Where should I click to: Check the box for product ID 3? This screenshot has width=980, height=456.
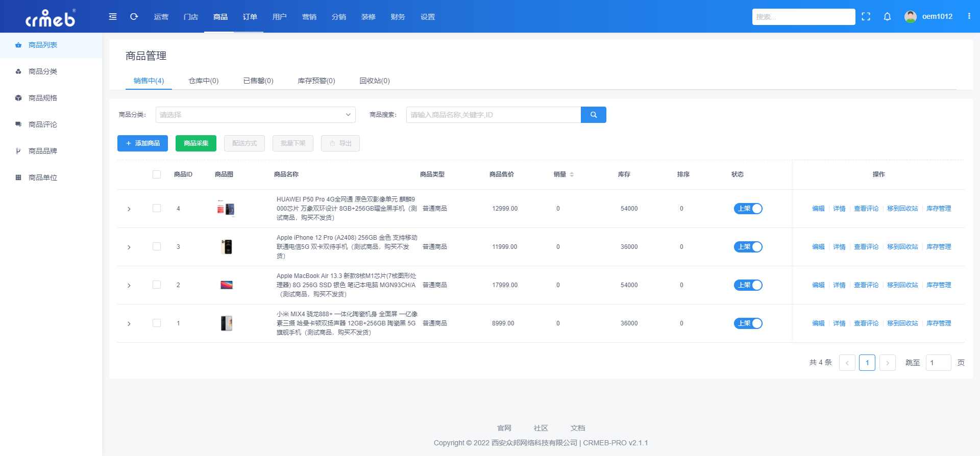(x=157, y=246)
